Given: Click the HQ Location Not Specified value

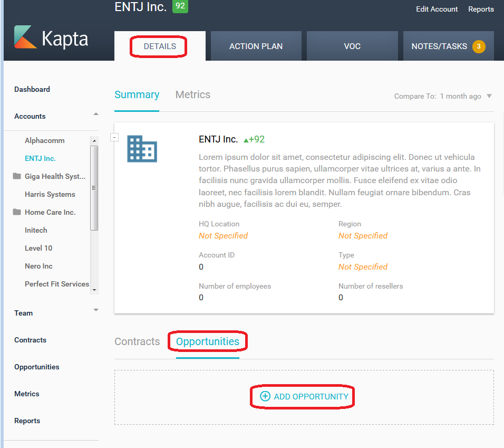Looking at the screenshot, I should tap(224, 236).
